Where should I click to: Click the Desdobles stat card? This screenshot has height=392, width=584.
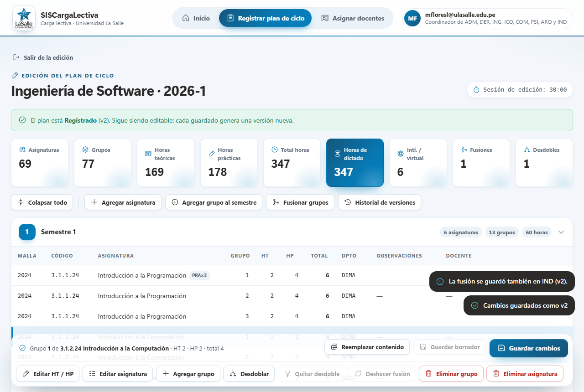544,163
